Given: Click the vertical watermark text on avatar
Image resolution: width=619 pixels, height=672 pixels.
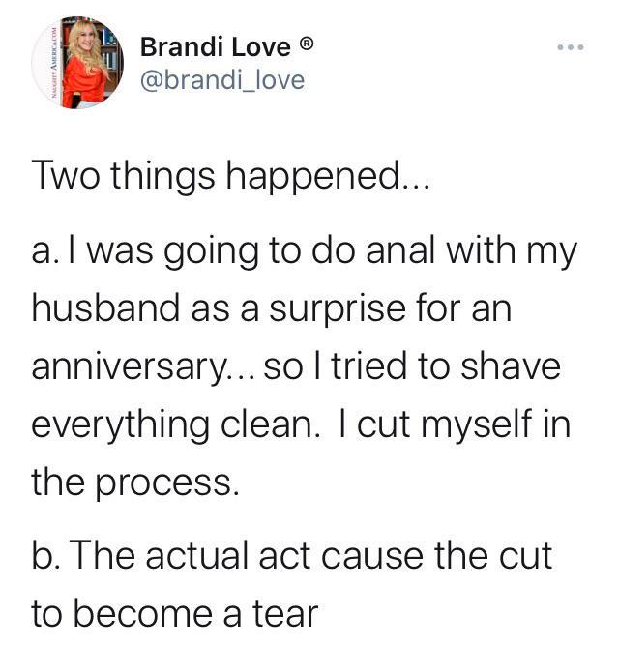Looking at the screenshot, I should pos(42,62).
